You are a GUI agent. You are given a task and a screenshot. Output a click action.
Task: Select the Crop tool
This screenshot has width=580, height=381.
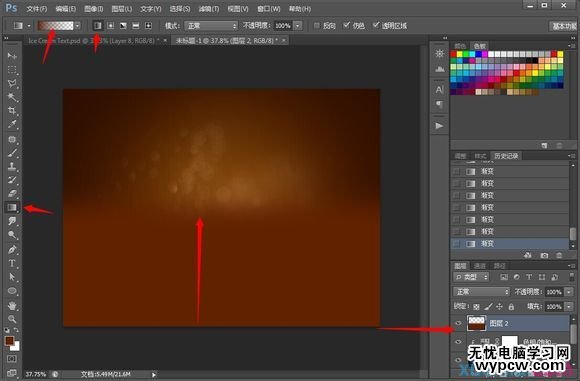(x=12, y=111)
